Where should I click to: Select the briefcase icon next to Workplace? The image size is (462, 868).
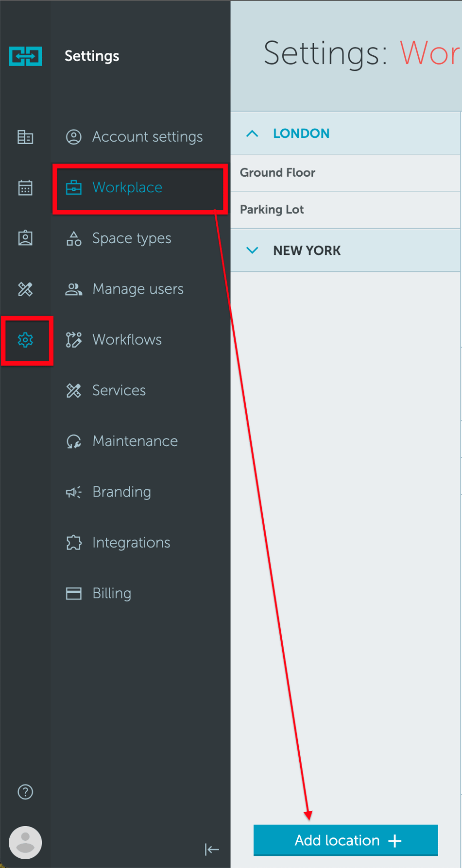[x=73, y=188]
